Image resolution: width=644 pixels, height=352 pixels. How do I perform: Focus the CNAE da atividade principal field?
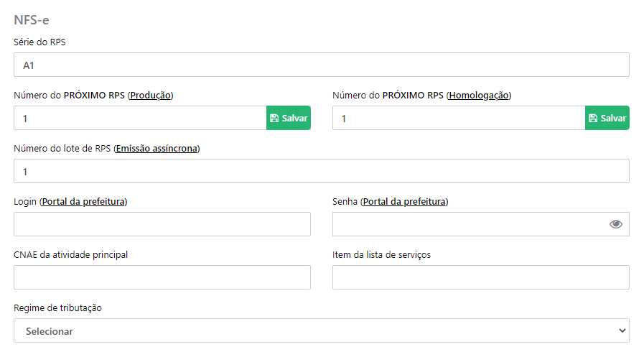coord(162,277)
